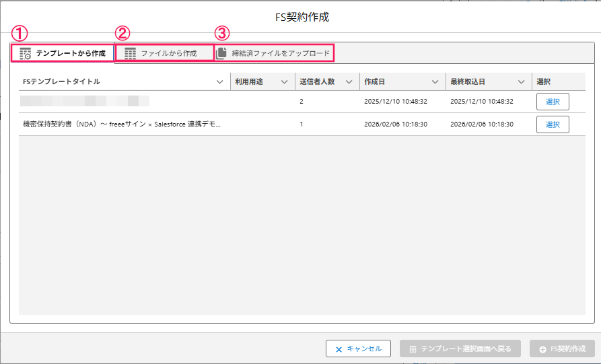601x364 pixels.
Task: Click grid icon in テンプレート選択画面へ戻る button
Action: click(413, 349)
